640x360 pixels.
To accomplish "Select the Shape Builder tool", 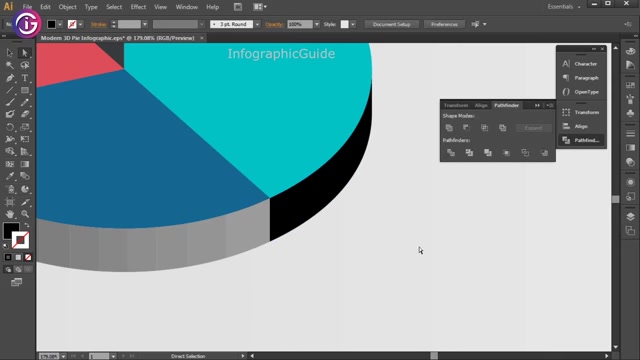I will [9, 151].
